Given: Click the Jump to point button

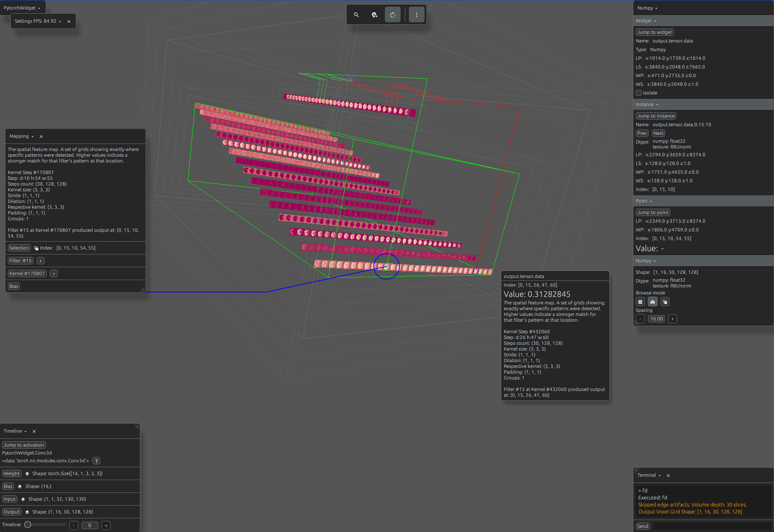Looking at the screenshot, I should point(653,213).
